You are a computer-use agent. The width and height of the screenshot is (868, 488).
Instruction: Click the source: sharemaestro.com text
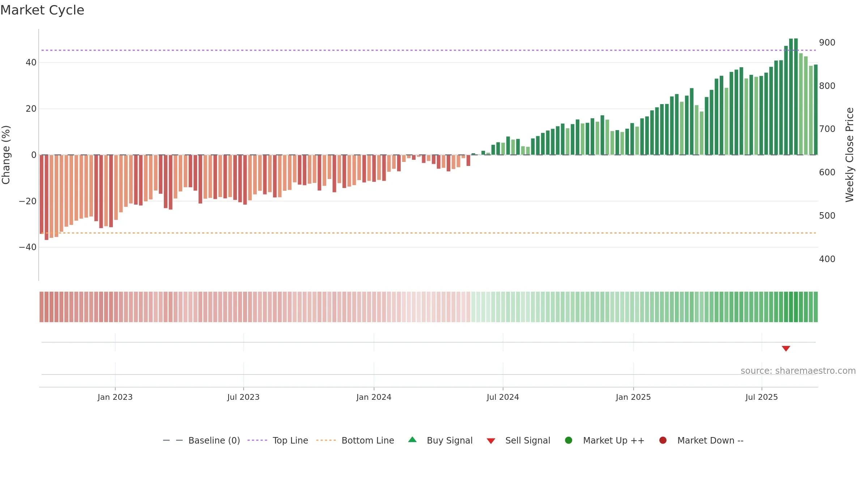click(x=798, y=371)
